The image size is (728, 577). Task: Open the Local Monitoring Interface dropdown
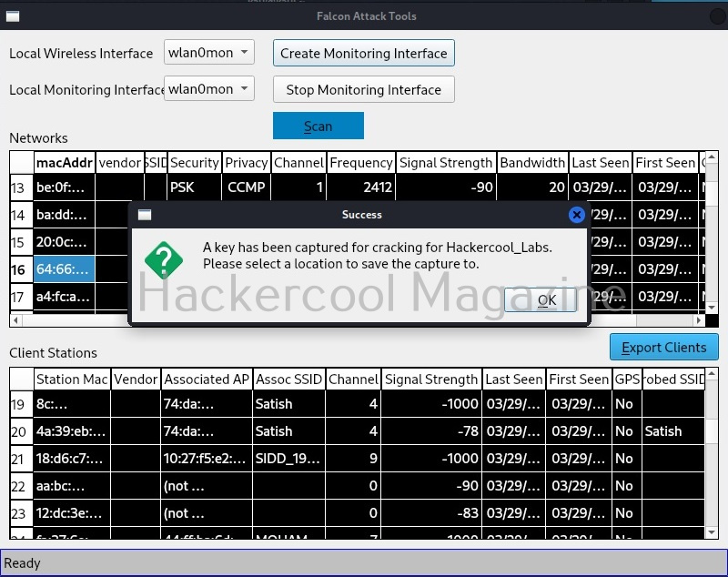tap(209, 88)
